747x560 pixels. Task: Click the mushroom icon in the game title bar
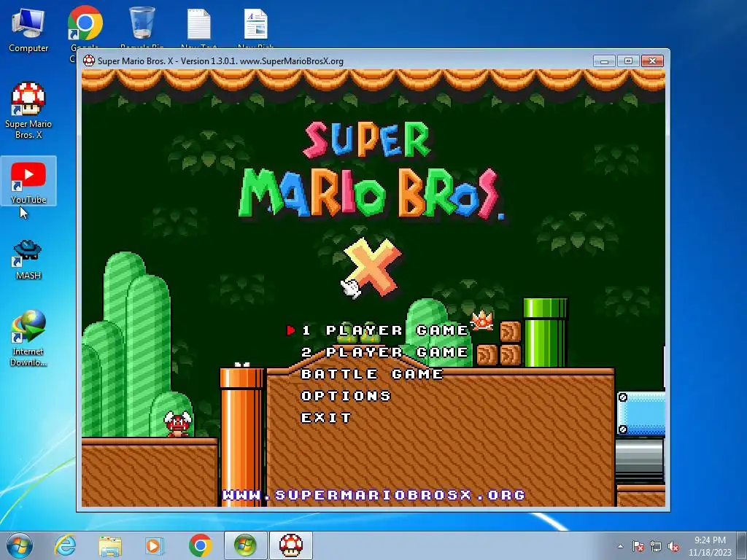coord(88,61)
